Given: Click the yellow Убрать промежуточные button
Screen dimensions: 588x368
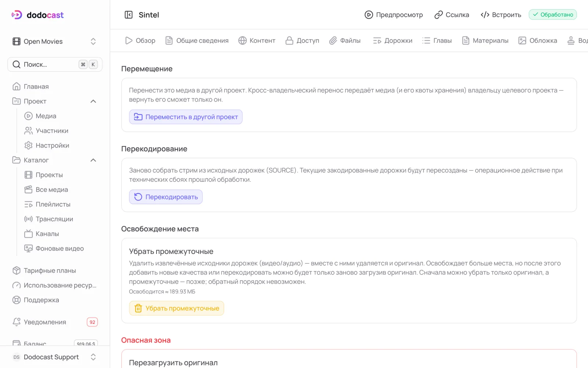Looking at the screenshot, I should click(176, 308).
